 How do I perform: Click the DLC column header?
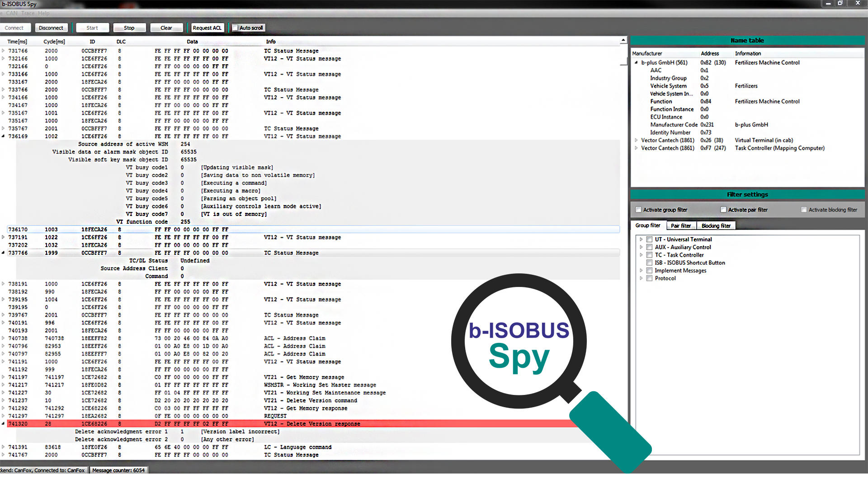point(121,42)
